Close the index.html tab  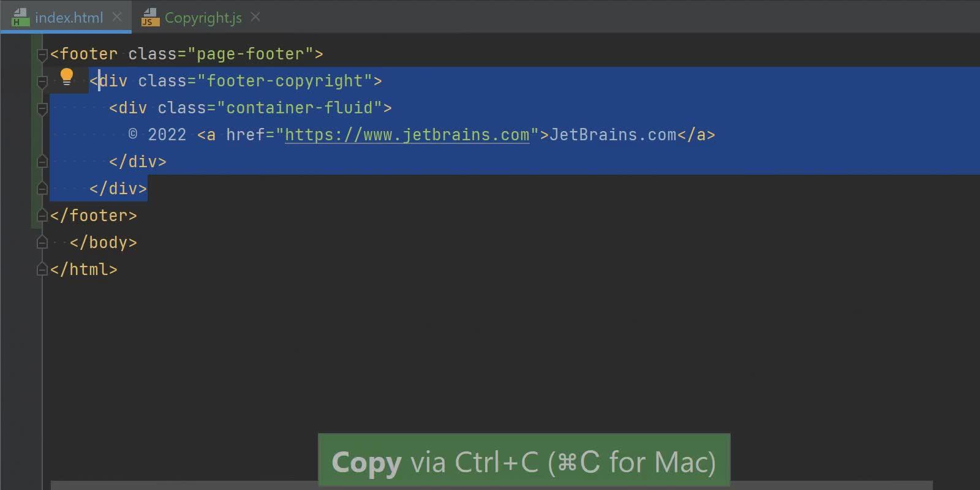click(x=116, y=17)
